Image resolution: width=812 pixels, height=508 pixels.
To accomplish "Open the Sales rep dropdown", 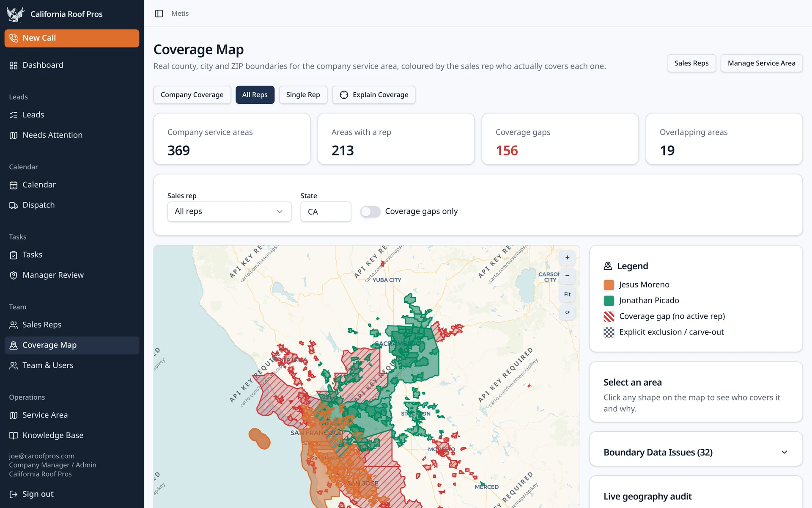I will tap(229, 212).
